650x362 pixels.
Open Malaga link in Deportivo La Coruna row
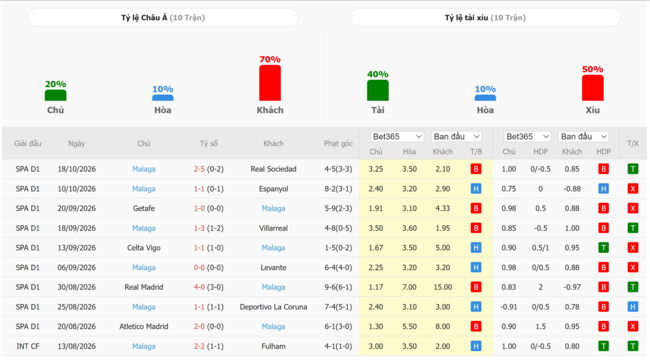(144, 307)
